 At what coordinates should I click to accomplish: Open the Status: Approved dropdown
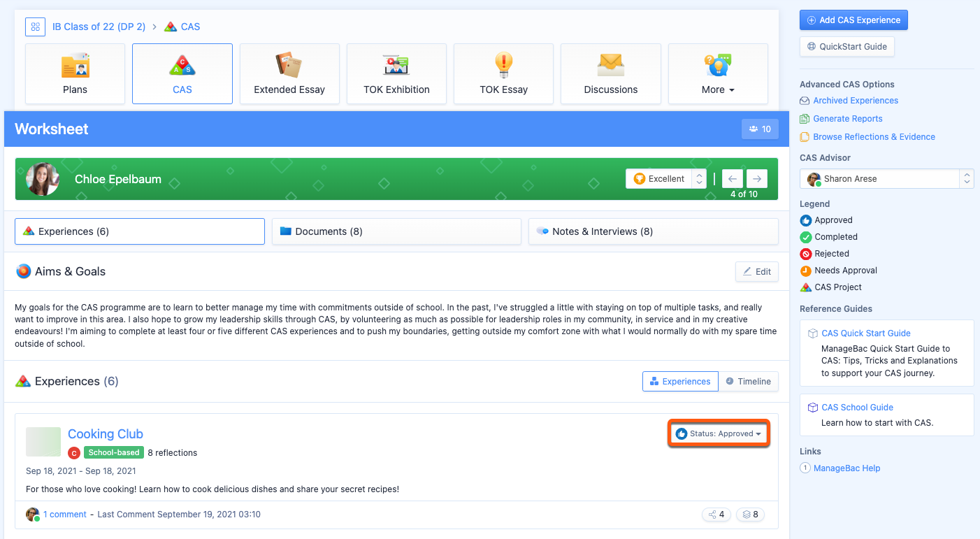[x=719, y=433]
